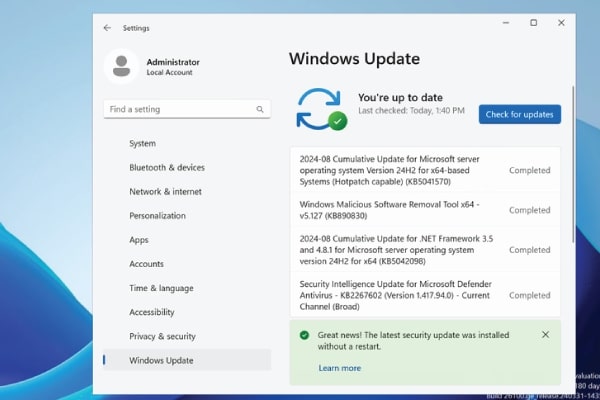Maximize the Settings window
Viewport: 600px width, 400px height.
[533, 23]
